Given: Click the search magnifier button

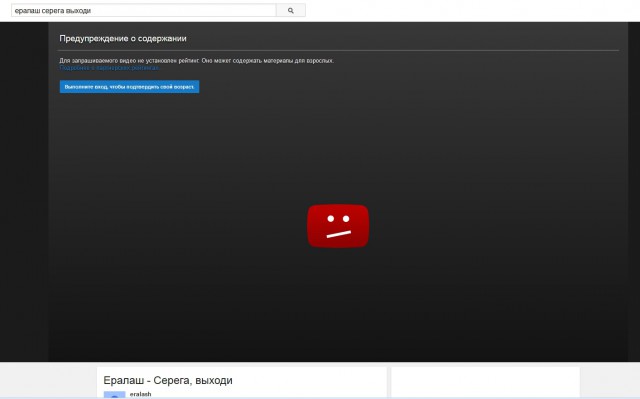Looking at the screenshot, I should [x=291, y=11].
